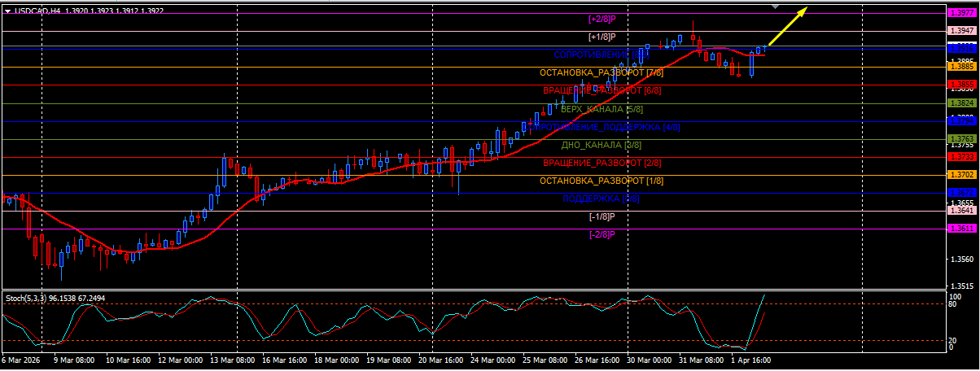This screenshot has height=371, width=980.
Task: Click the 16 Mar 16:00 time label
Action: coord(285,360)
